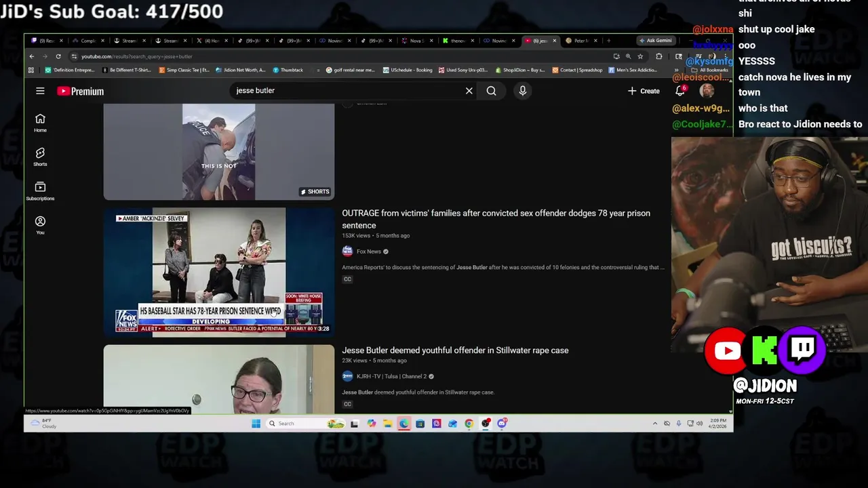Screen dimensions: 868x488
Task: Reload the page with refresh button
Action: (58, 56)
